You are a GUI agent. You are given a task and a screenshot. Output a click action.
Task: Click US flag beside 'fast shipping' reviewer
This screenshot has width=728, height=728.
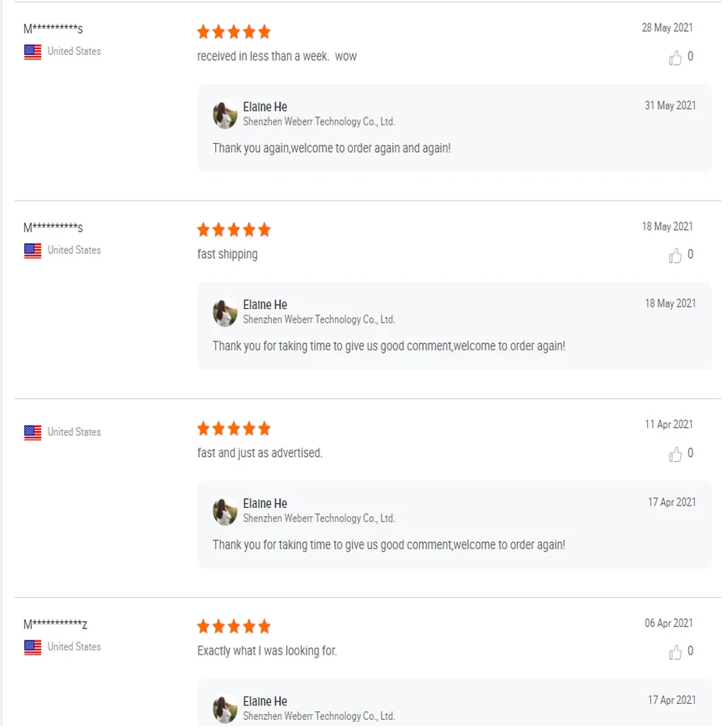(x=32, y=251)
